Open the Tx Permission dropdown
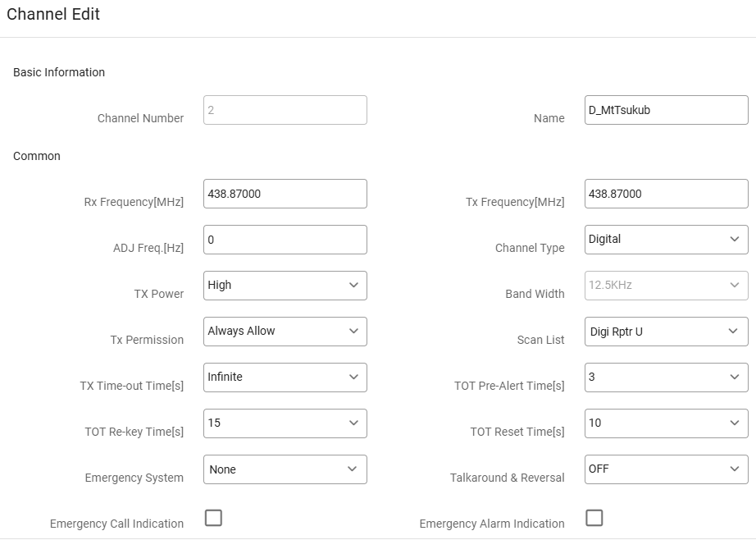 coord(285,332)
